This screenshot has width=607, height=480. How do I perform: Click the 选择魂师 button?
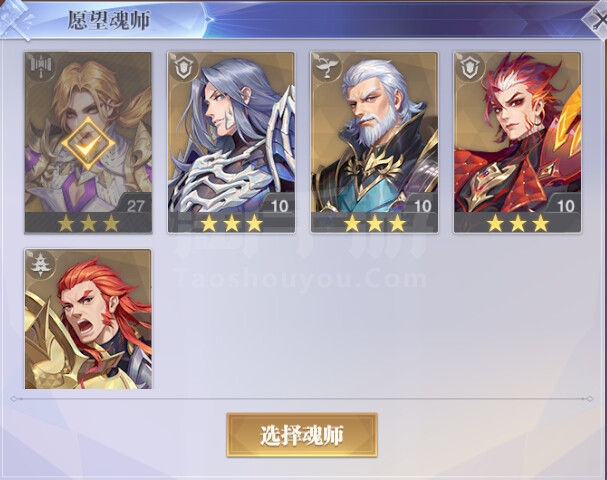coord(302,435)
